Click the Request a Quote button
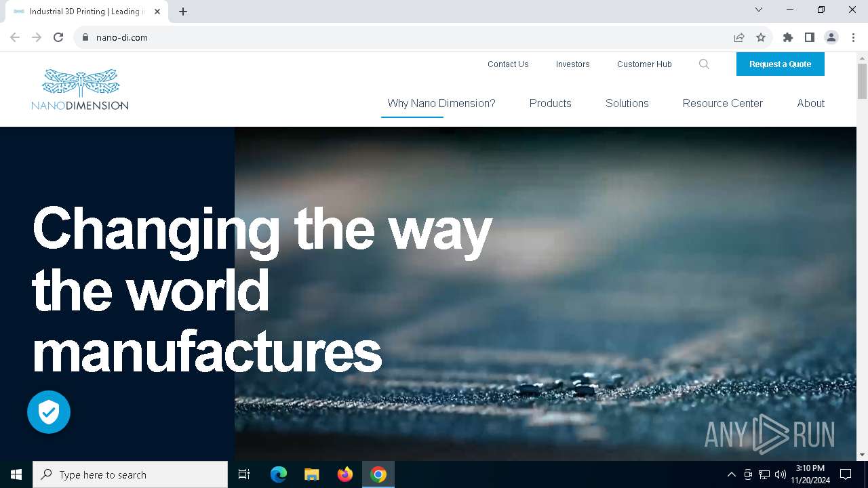868x488 pixels. [780, 64]
